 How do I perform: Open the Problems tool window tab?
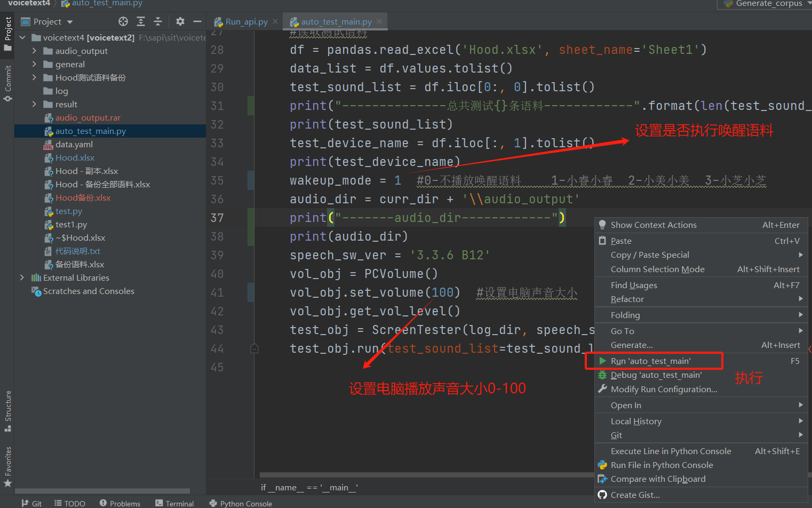120,503
